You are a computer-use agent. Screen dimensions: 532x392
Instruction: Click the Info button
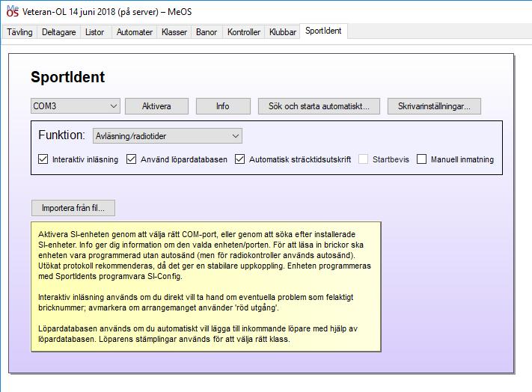pyautogui.click(x=223, y=106)
